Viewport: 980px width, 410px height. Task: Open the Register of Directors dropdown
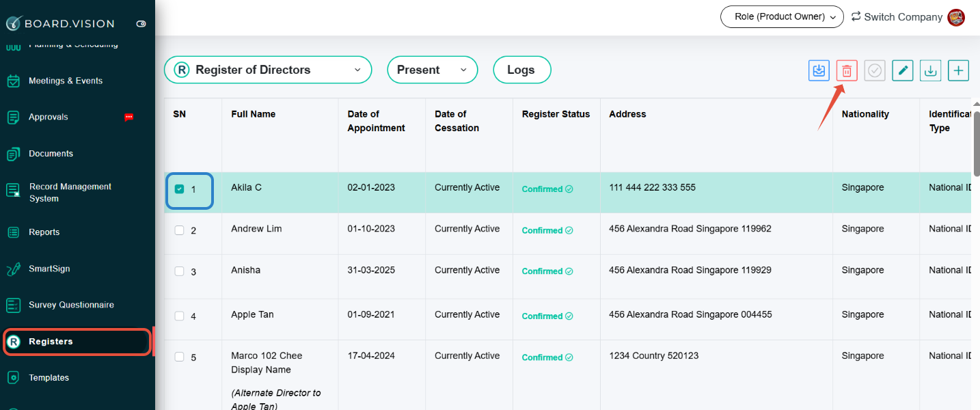pos(268,70)
